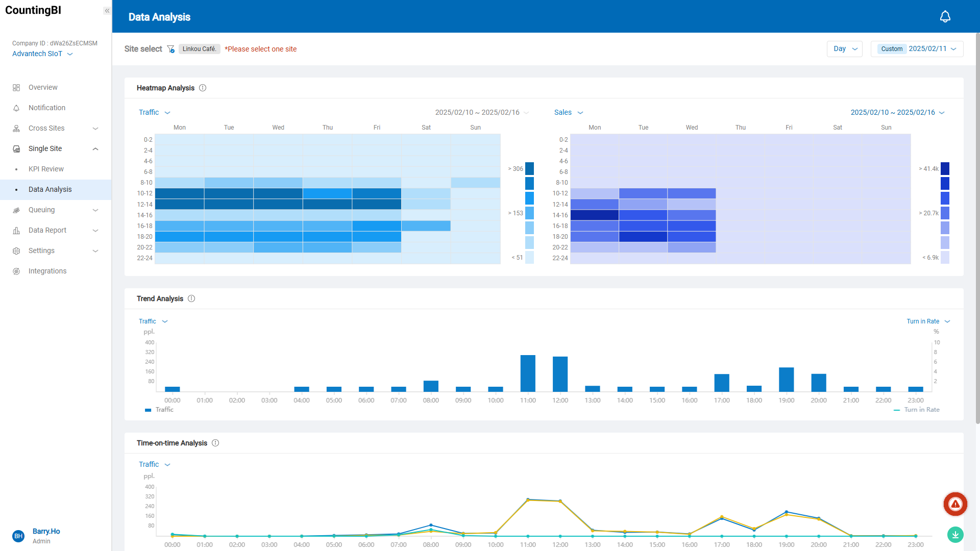Collapse the sidebar with double-chevron icon
This screenshot has height=551, width=980.
click(x=107, y=11)
